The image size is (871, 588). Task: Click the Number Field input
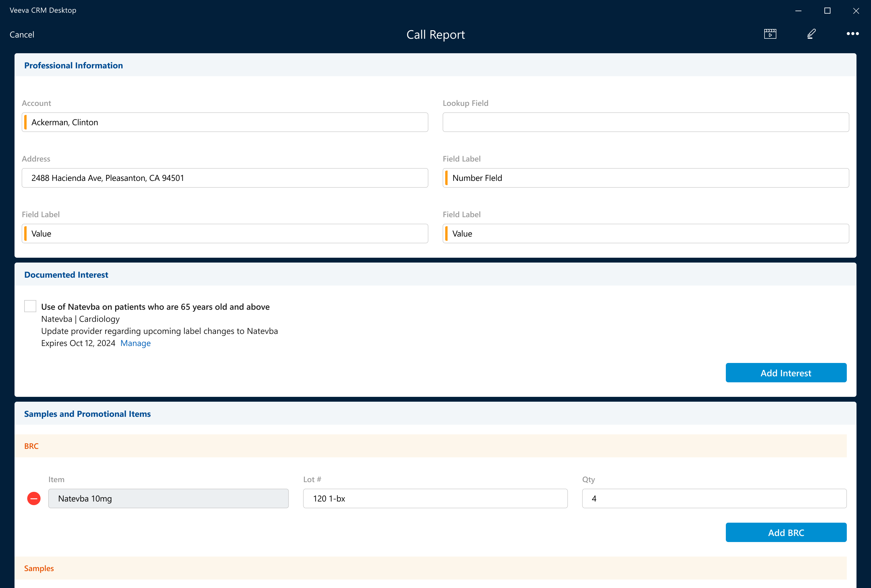coord(645,178)
